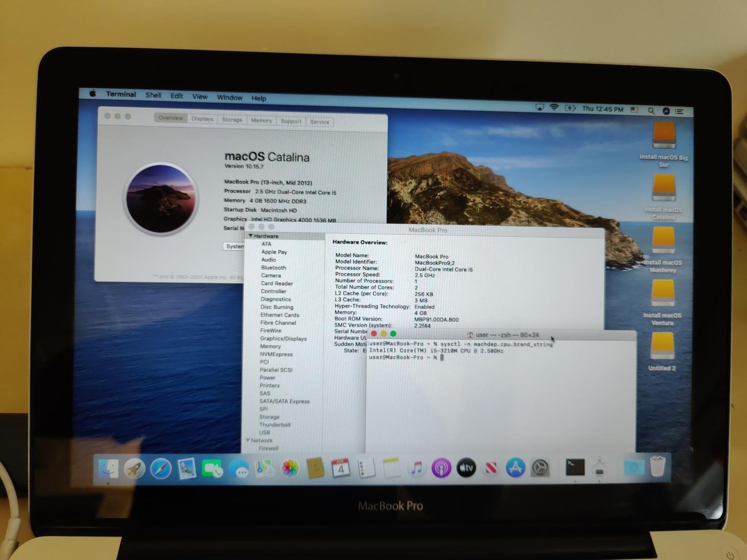Select the Install macOS Monterey desktop drive
This screenshot has height=560, width=747.
(x=663, y=250)
